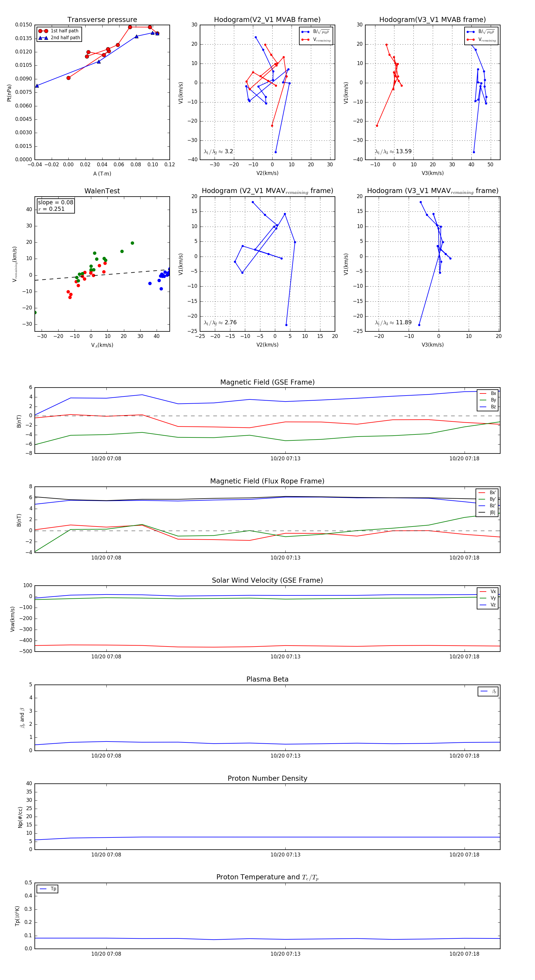
Task: Click the 'Plasma Beta' plot title
Action: (x=267, y=679)
